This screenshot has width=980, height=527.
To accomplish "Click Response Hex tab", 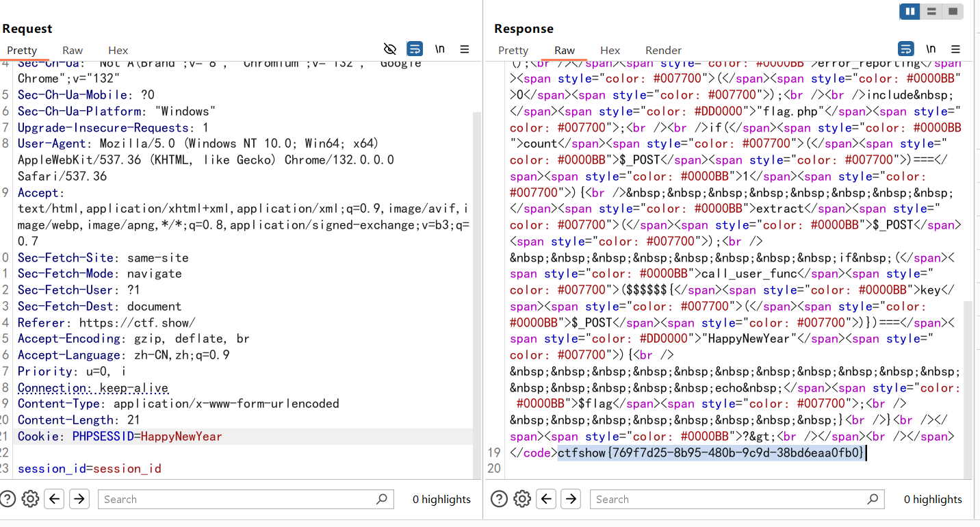I will tap(610, 50).
